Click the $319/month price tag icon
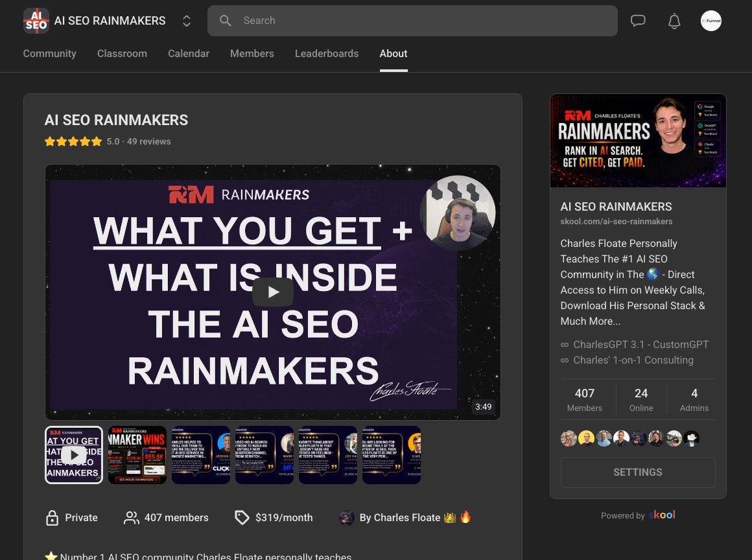This screenshot has height=560, width=752. point(242,517)
